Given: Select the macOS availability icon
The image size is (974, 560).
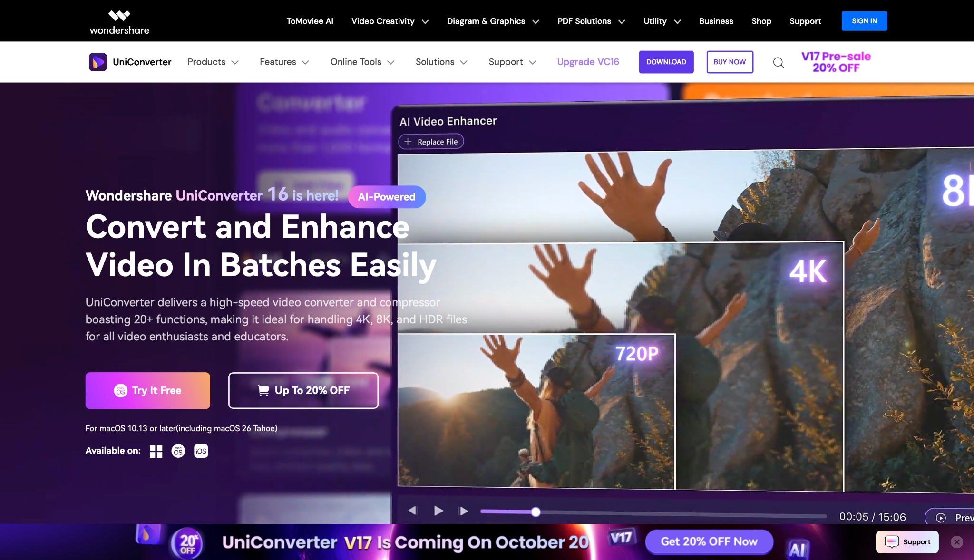Looking at the screenshot, I should 178,451.
